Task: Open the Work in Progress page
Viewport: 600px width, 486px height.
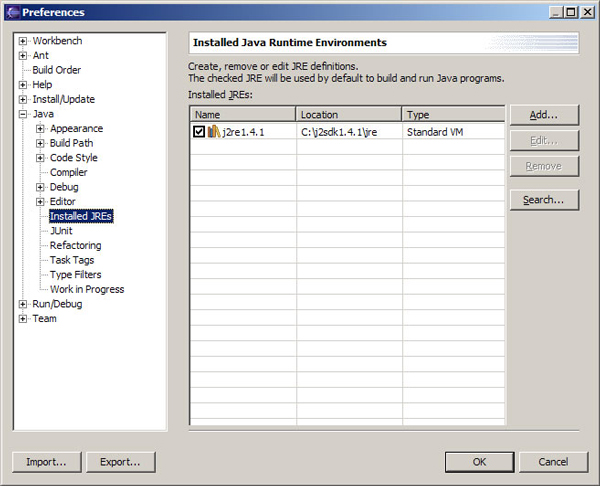Action: point(87,289)
